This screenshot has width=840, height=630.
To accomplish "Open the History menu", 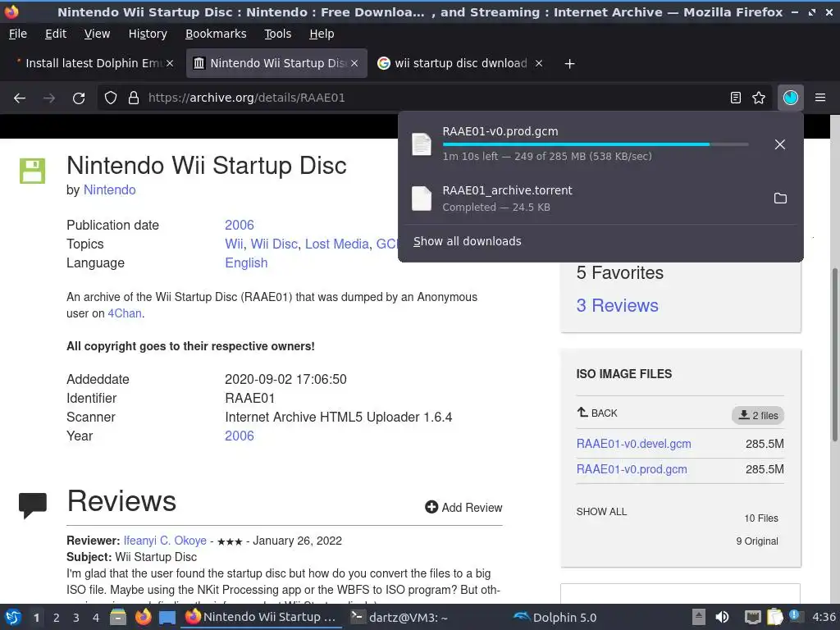I will point(148,34).
